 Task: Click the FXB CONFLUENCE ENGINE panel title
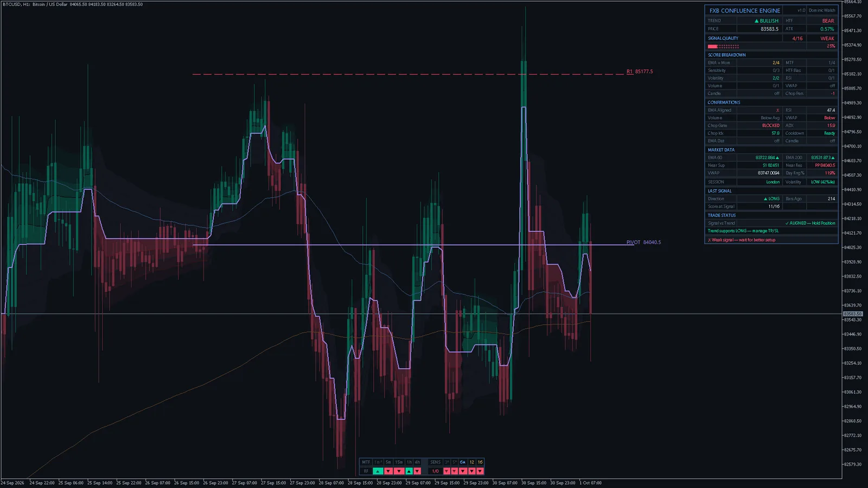click(744, 10)
